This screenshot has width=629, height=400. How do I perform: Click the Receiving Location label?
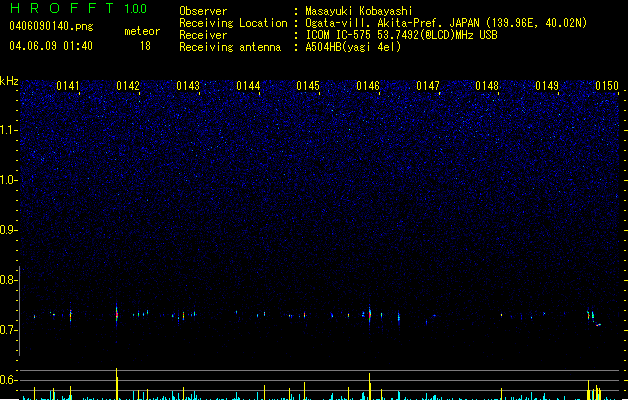(x=233, y=23)
